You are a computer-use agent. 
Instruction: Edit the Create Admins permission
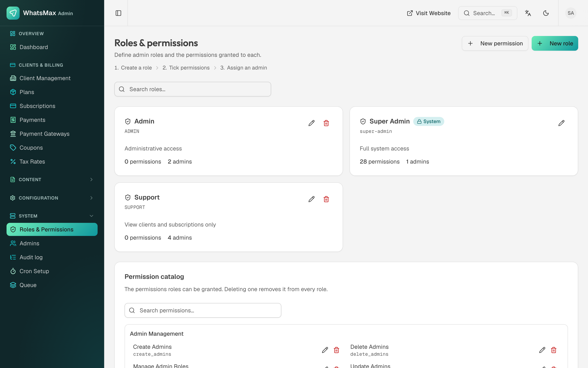click(x=325, y=350)
